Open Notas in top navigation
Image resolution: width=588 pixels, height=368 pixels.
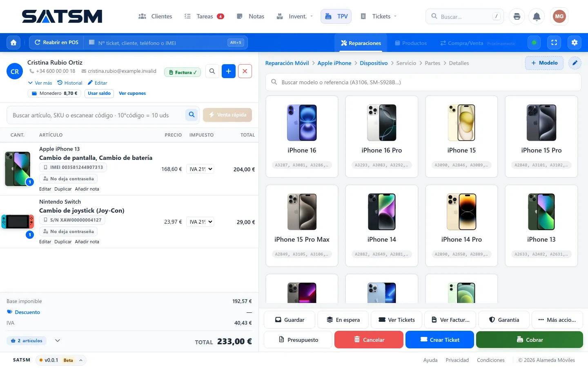click(251, 16)
